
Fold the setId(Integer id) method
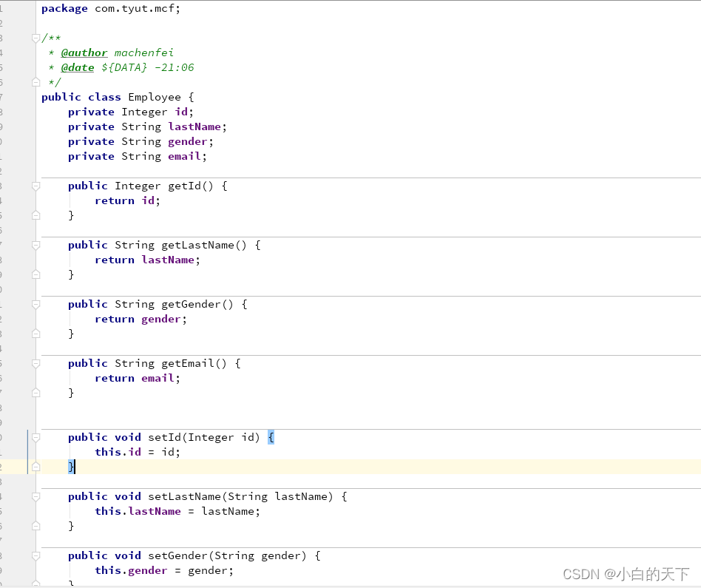[36, 437]
